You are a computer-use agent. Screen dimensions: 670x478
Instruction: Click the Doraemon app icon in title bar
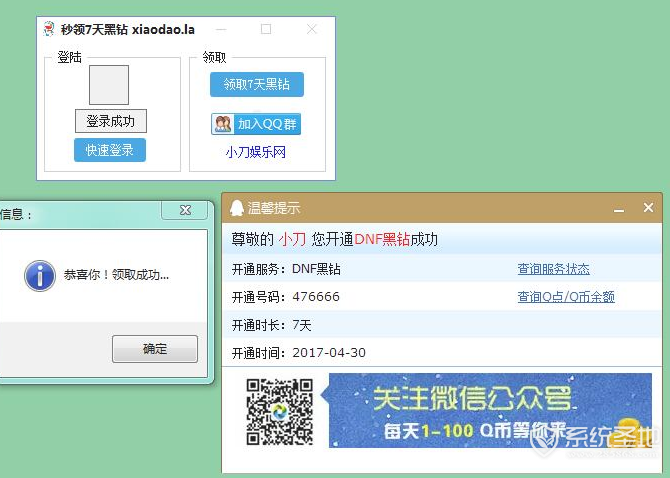[x=49, y=29]
